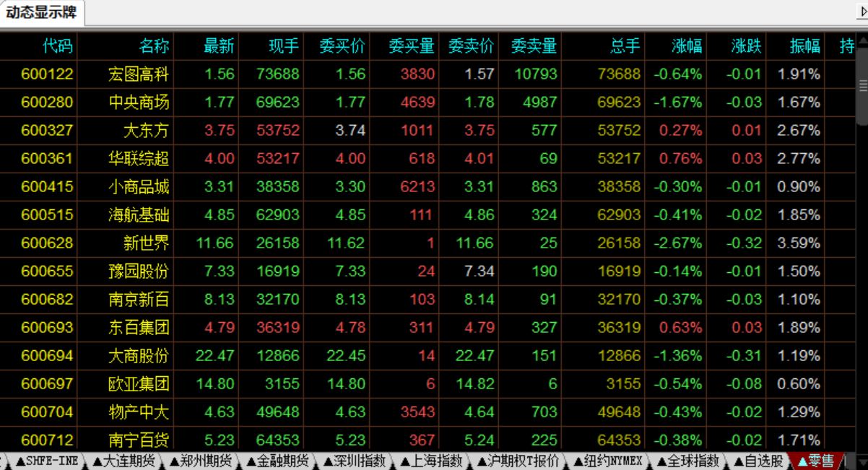Select stock name 豫园股份
This screenshot has width=868, height=470.
point(139,271)
